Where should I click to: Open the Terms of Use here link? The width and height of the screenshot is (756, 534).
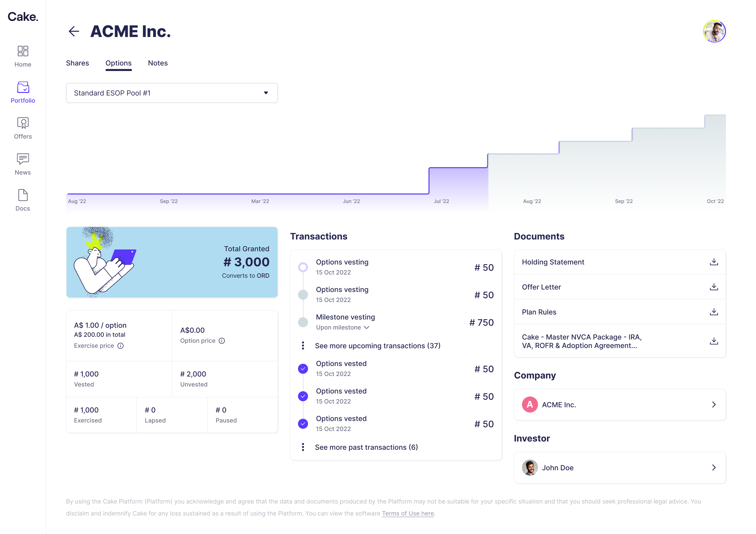coord(408,513)
